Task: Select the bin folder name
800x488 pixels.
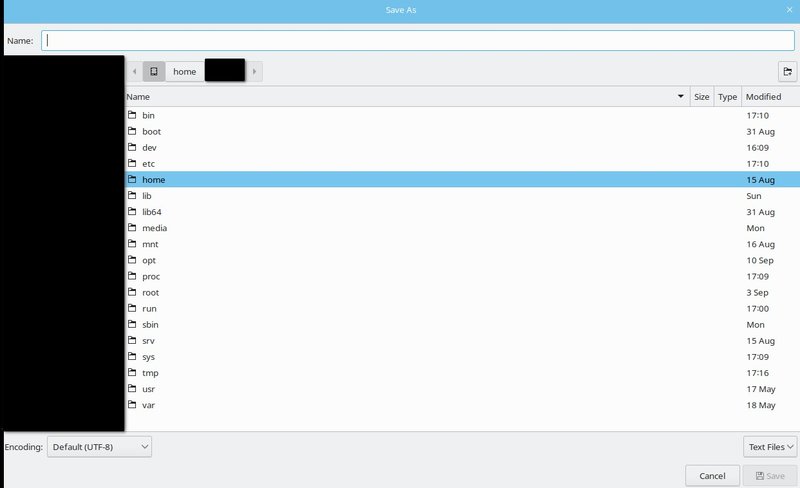Action: 148,115
